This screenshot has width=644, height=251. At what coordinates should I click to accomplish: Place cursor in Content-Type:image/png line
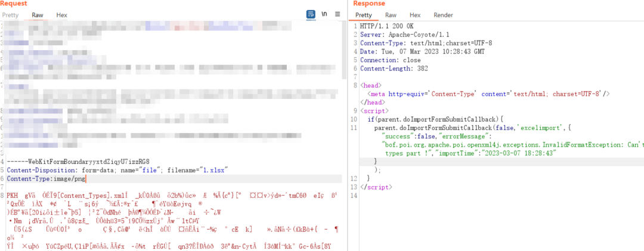[x=47, y=179]
